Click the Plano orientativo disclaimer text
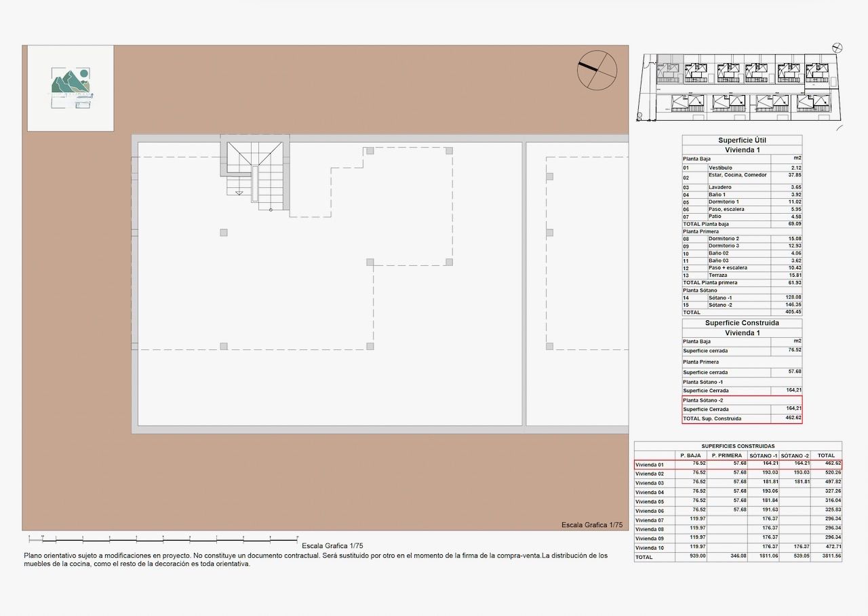868x616 pixels. point(315,559)
